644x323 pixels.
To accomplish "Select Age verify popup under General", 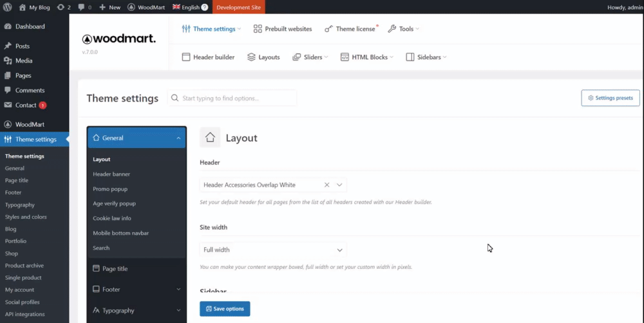I will (114, 203).
